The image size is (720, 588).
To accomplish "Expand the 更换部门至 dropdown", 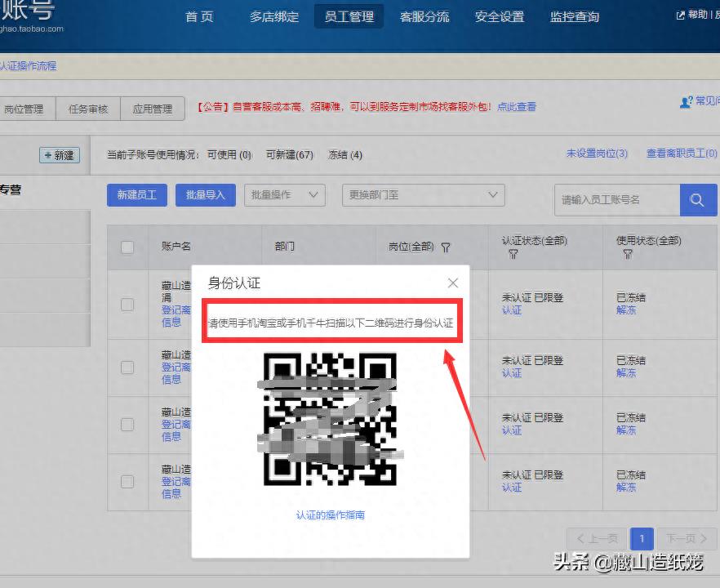I will (x=424, y=194).
